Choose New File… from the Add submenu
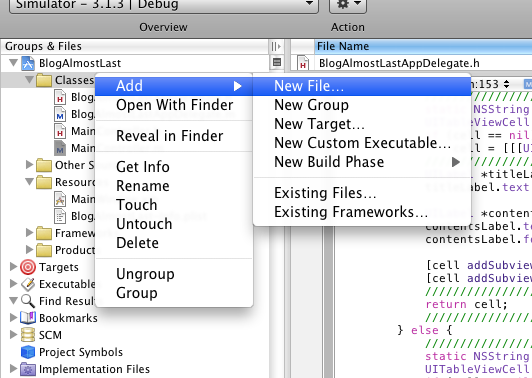Image resolution: width=532 pixels, height=378 pixels. (x=362, y=86)
